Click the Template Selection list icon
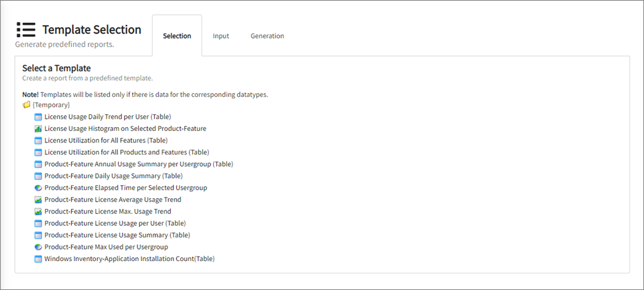Viewport: 644px width, 290px height. 26,30
